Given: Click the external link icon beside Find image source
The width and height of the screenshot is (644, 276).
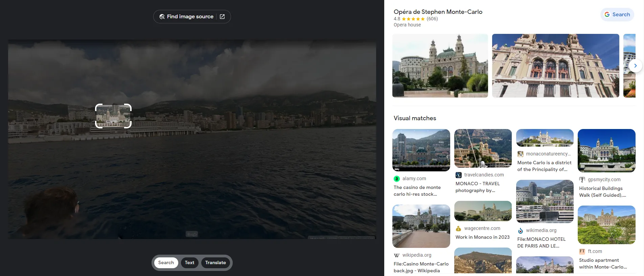Looking at the screenshot, I should [x=222, y=17].
